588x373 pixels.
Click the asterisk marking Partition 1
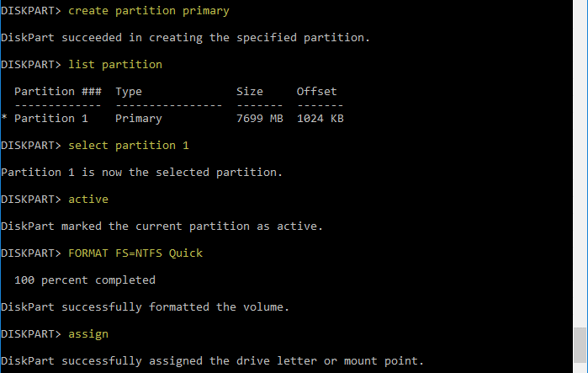[4, 117]
